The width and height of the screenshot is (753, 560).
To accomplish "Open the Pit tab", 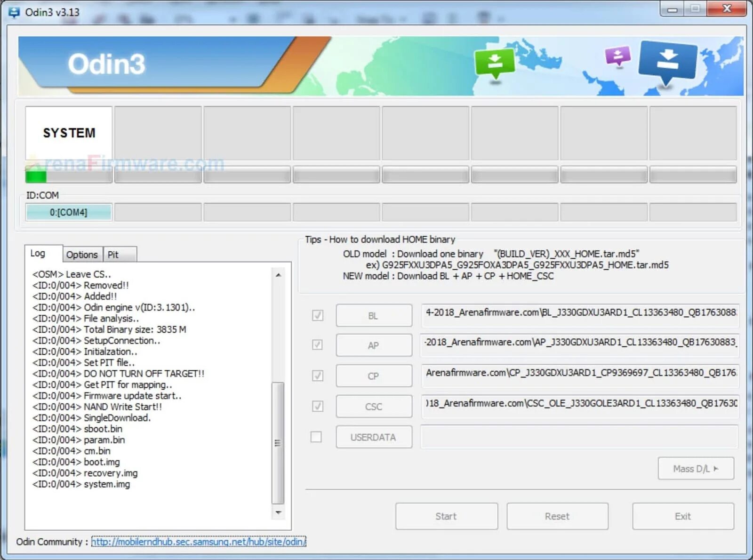I will click(120, 255).
